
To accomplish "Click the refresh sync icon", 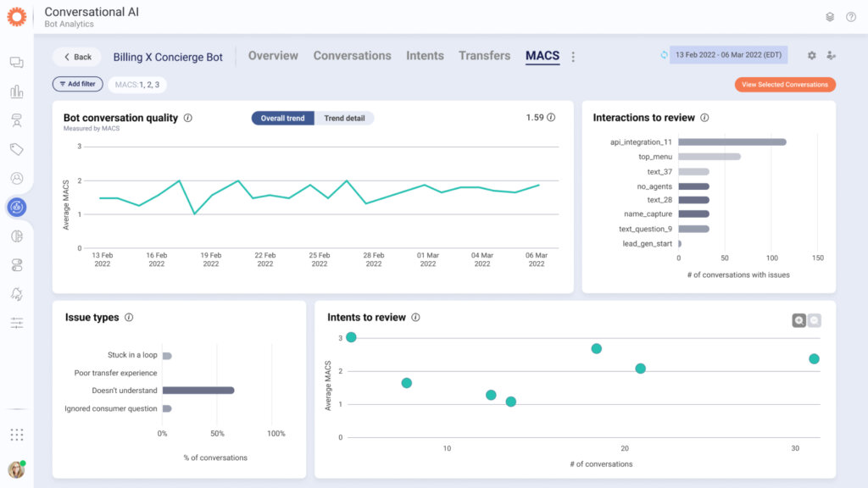I will [x=664, y=55].
